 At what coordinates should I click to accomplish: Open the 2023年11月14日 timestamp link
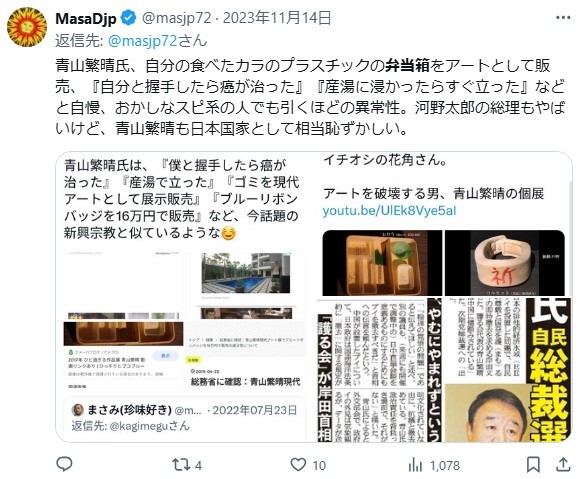tap(277, 18)
